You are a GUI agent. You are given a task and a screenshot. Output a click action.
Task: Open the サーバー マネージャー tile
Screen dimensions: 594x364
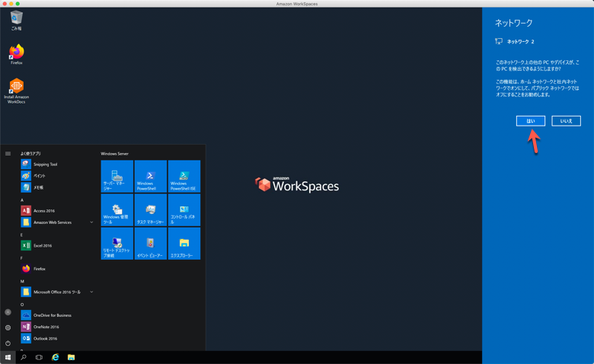point(117,176)
